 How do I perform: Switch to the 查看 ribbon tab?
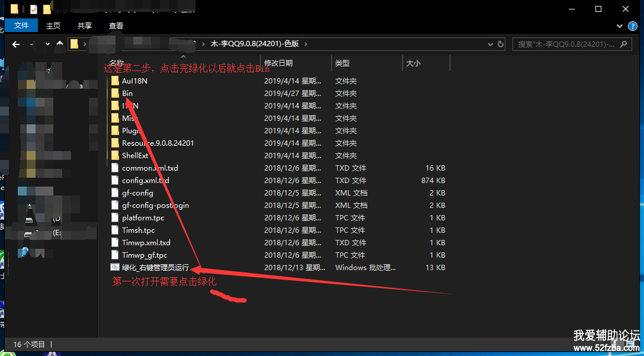(x=116, y=25)
